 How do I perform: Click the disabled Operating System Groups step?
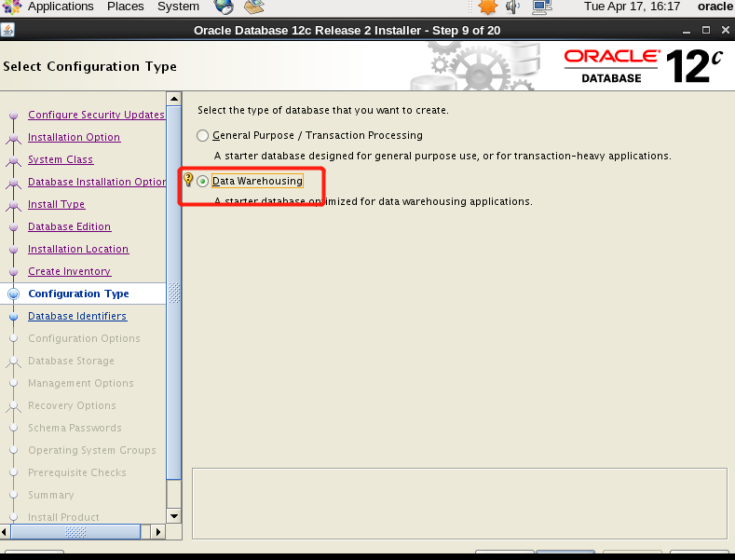[92, 451]
